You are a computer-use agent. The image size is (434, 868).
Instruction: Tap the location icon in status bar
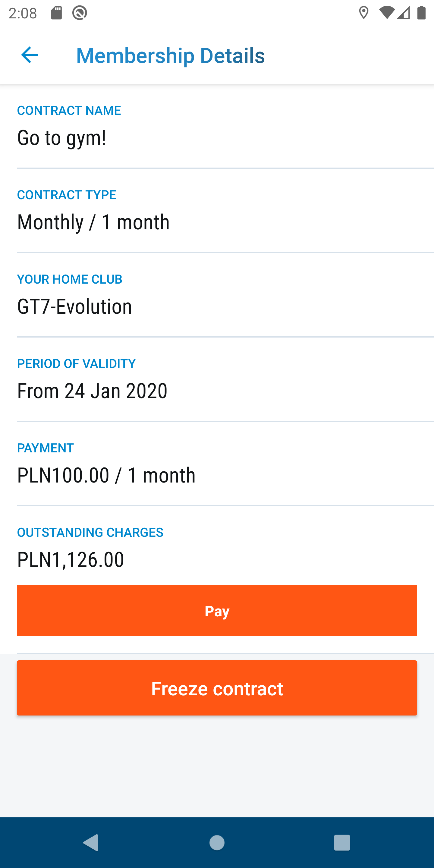tap(363, 13)
